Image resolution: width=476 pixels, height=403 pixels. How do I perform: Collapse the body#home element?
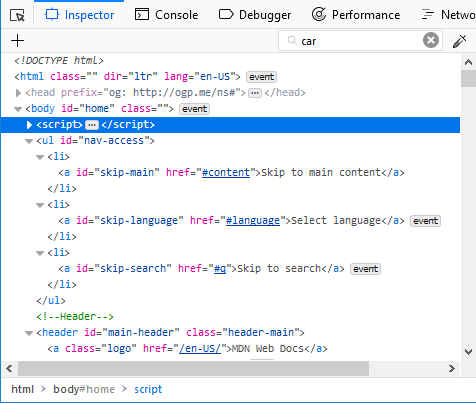tap(18, 109)
